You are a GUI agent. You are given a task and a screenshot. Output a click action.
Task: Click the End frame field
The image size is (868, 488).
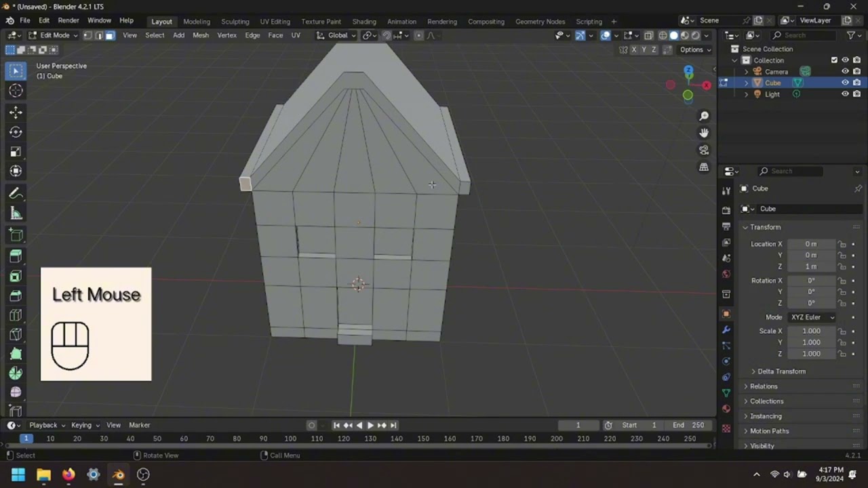point(688,425)
